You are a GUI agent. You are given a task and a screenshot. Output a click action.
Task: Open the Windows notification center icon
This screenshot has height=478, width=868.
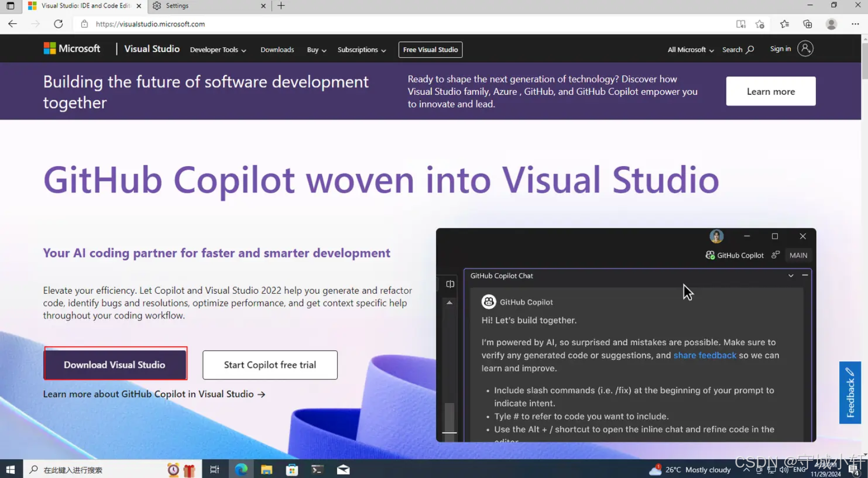[x=854, y=470]
